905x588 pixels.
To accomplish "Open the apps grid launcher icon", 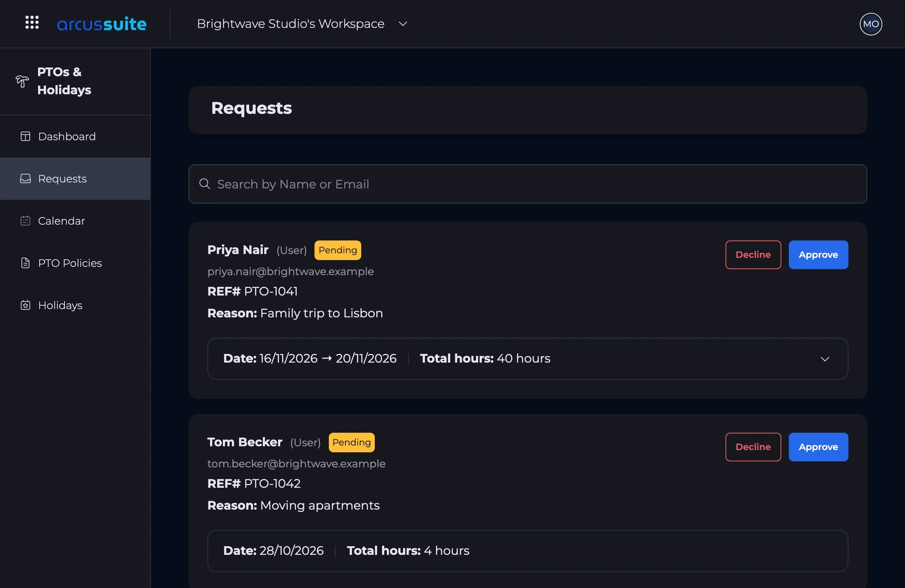I will (32, 22).
